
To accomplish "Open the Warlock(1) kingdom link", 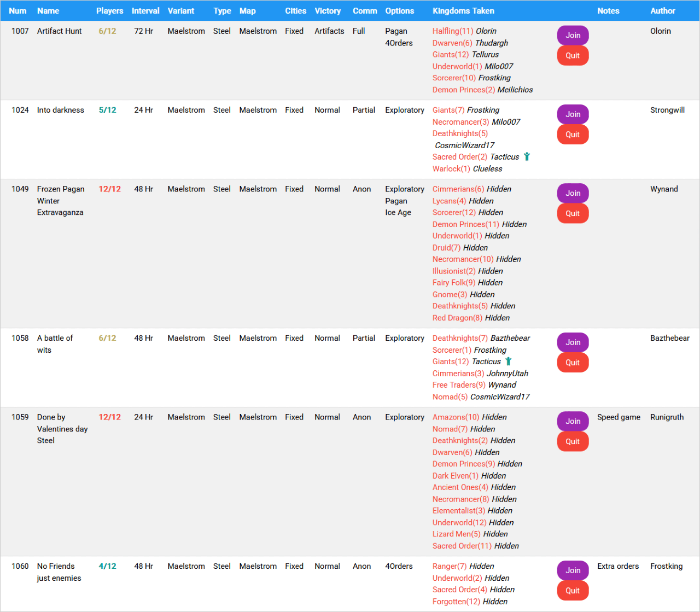I will 451,169.
